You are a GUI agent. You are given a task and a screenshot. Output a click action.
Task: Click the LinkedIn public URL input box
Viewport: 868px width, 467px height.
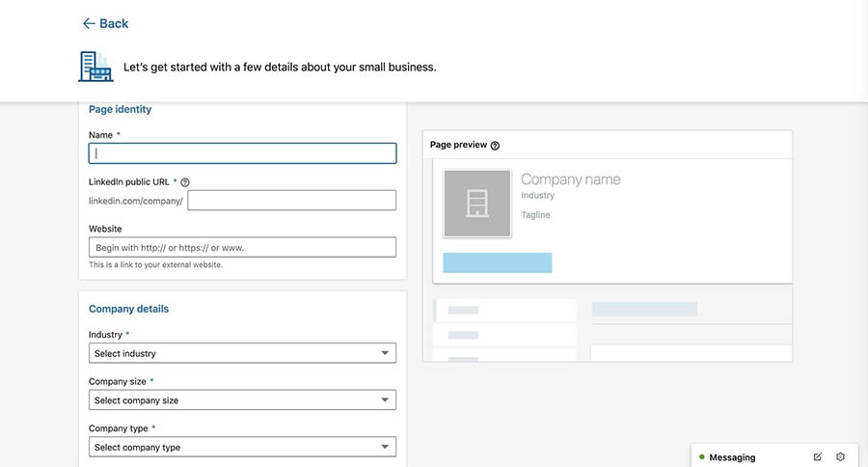[x=291, y=200]
